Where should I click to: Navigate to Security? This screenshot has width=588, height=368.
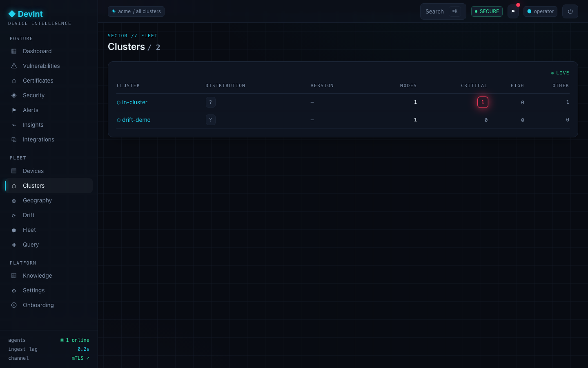pyautogui.click(x=49, y=95)
